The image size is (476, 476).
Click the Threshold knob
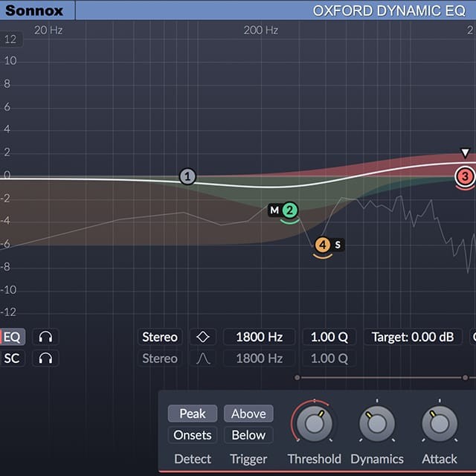pos(314,425)
